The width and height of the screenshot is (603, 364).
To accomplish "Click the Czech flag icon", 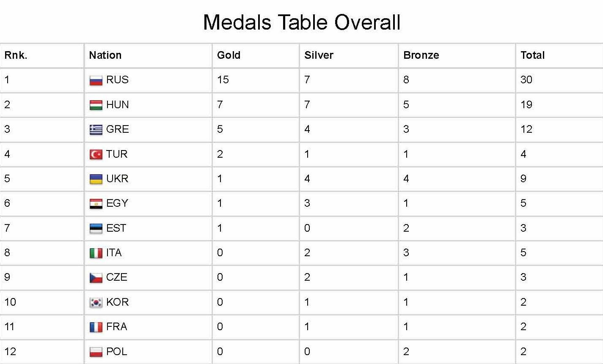I will (96, 278).
